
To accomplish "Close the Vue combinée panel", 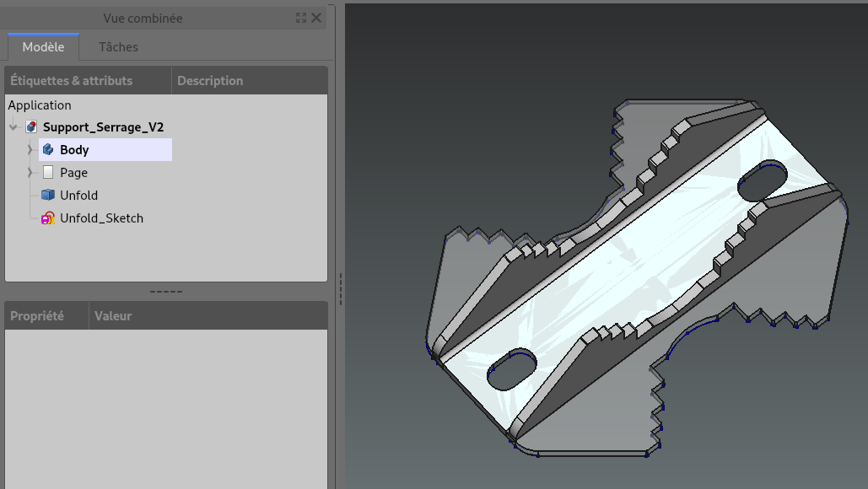I will click(x=316, y=18).
